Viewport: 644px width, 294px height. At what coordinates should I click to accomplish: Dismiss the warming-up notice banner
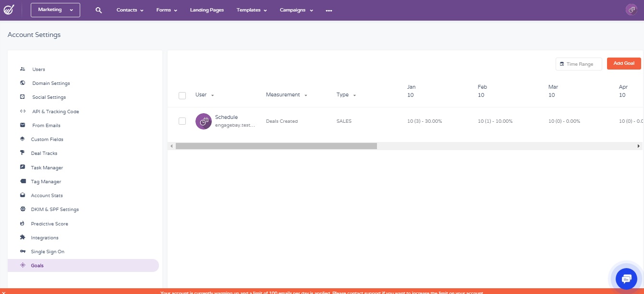tap(3, 292)
